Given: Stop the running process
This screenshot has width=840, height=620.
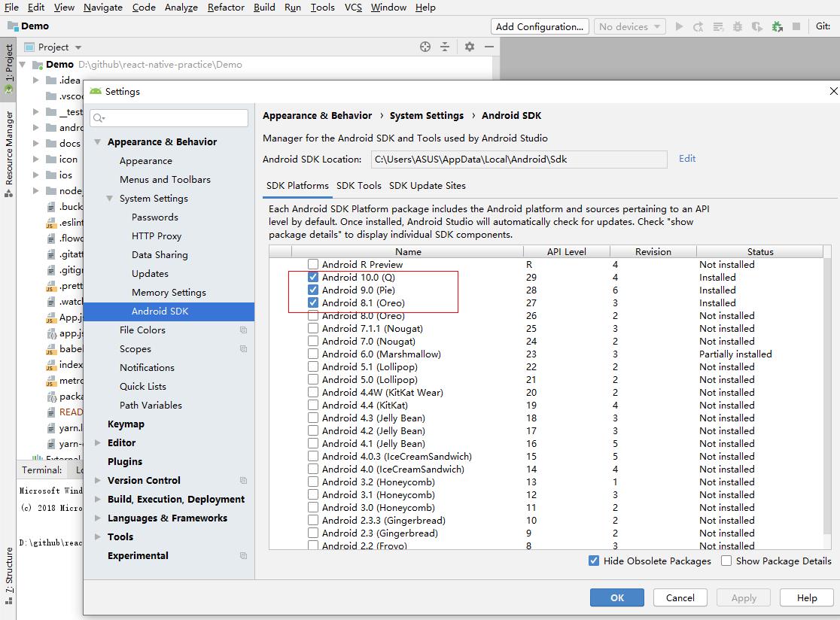Looking at the screenshot, I should coord(796,26).
